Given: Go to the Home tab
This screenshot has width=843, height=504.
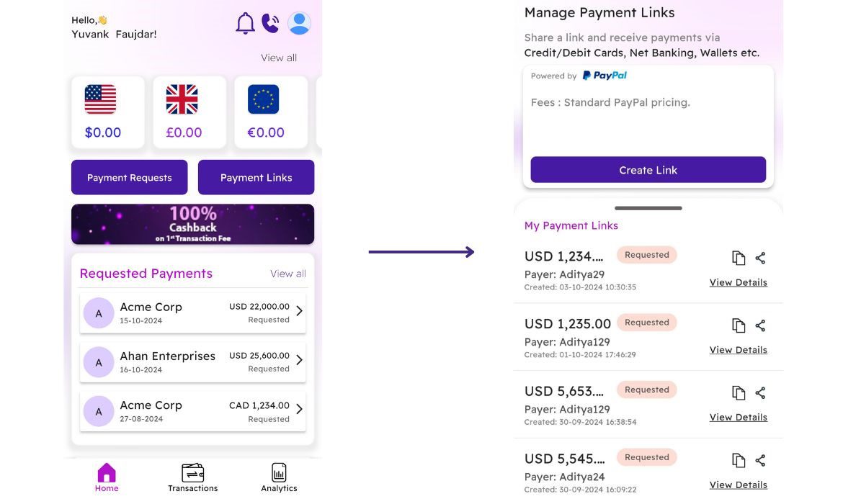Looking at the screenshot, I should tap(107, 477).
